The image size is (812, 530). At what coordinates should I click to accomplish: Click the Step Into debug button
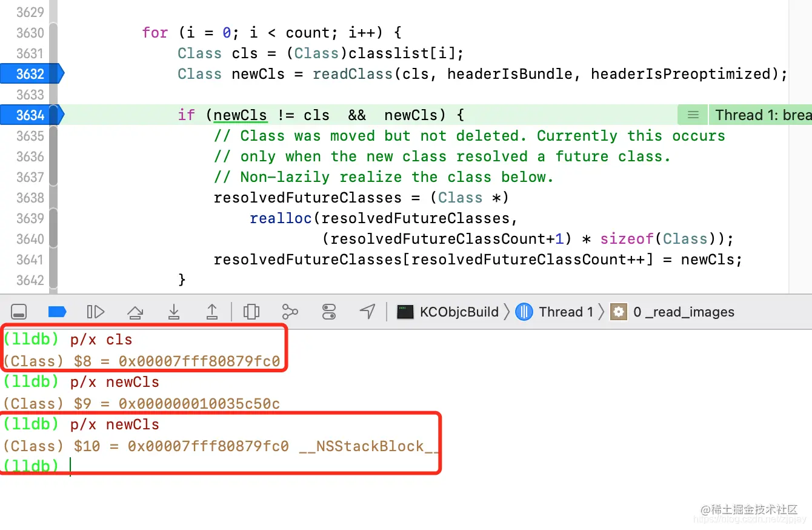[174, 312]
